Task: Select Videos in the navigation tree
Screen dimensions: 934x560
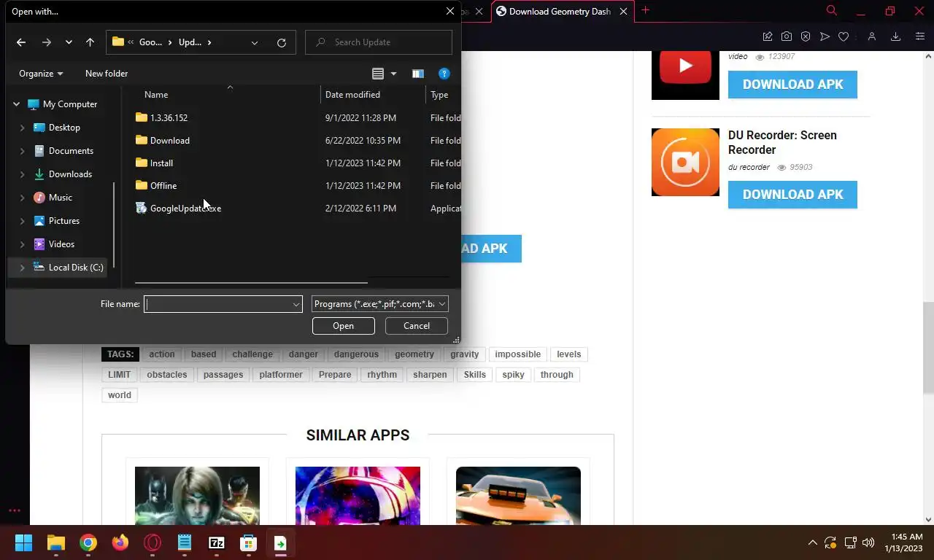Action: (x=61, y=244)
